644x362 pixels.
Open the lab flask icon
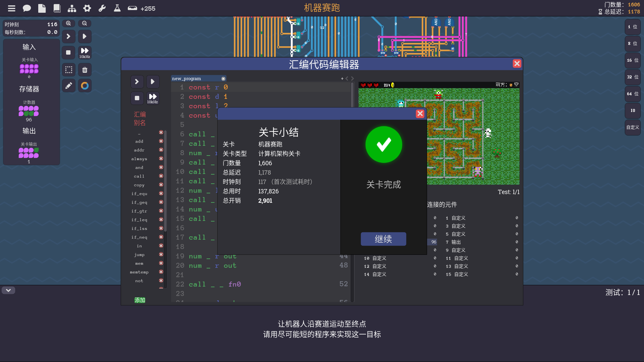[117, 8]
